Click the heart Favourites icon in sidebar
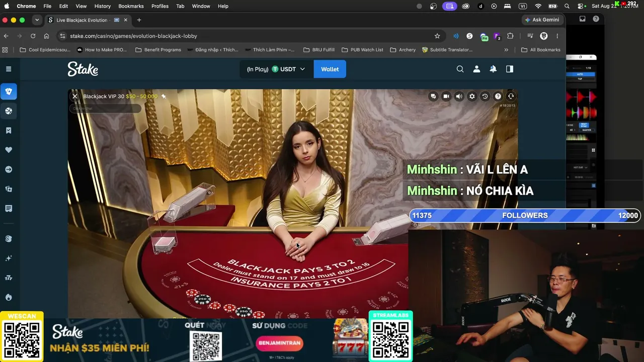 tap(9, 150)
